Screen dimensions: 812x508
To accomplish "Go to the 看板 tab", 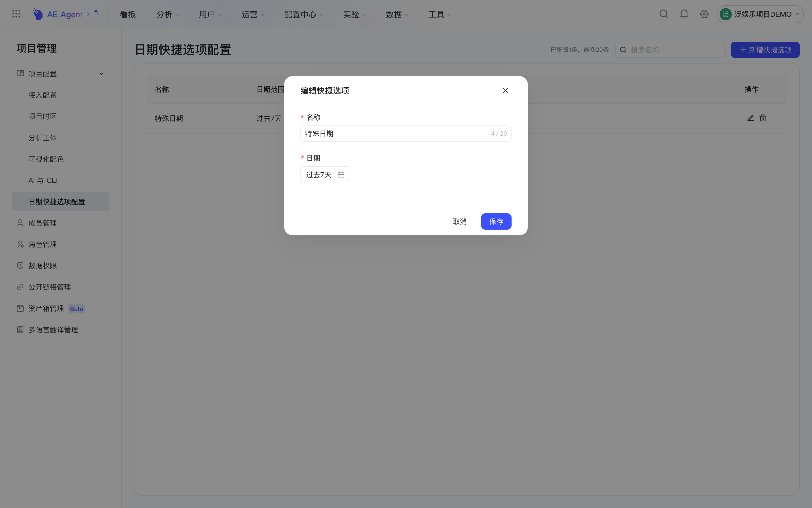I will [x=128, y=14].
